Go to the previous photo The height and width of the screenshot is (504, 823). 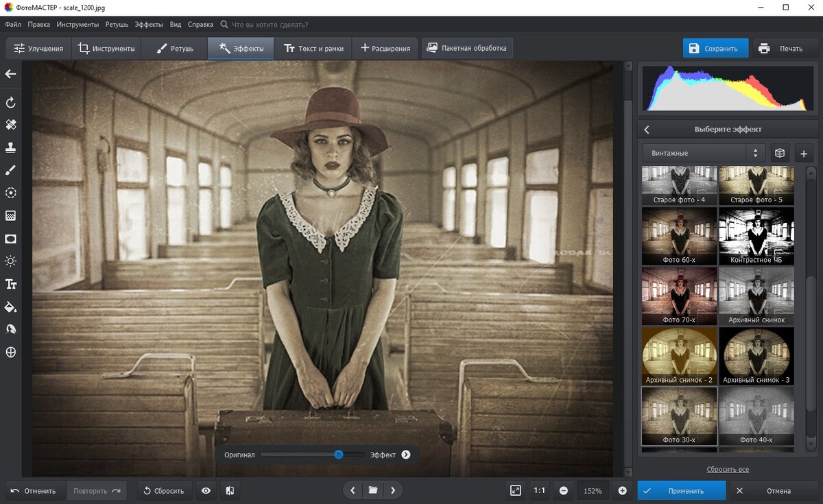coord(353,490)
